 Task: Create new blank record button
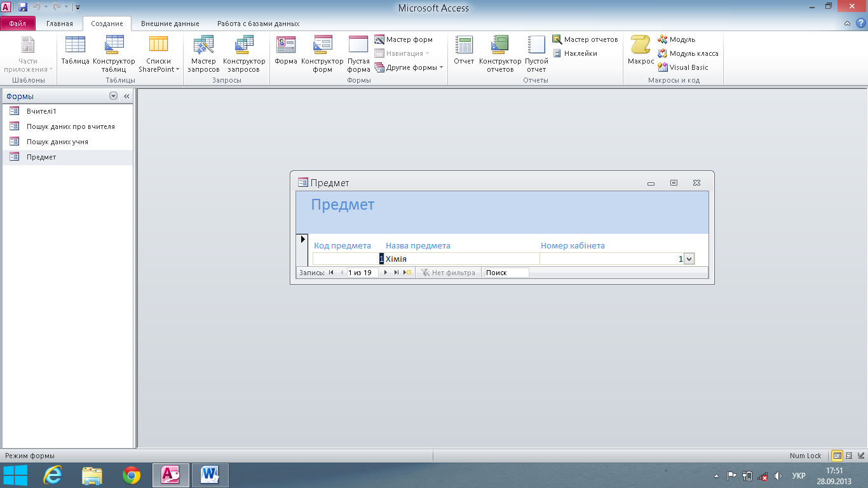point(408,272)
